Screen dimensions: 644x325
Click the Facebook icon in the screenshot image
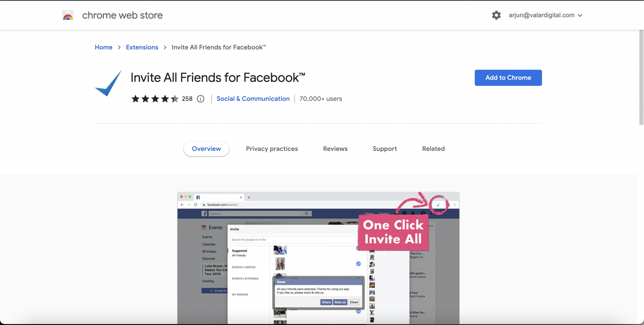tap(204, 214)
